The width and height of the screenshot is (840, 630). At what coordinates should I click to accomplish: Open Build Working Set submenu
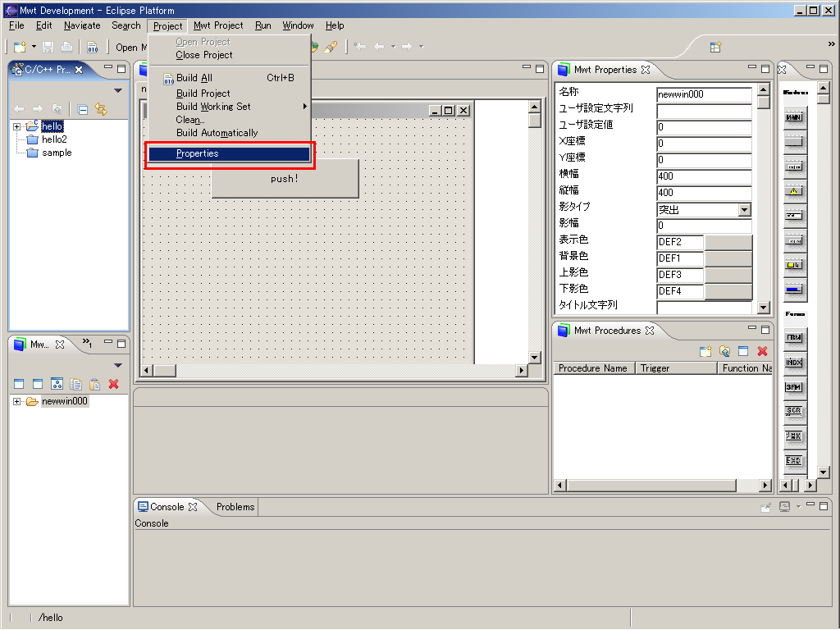click(x=229, y=107)
